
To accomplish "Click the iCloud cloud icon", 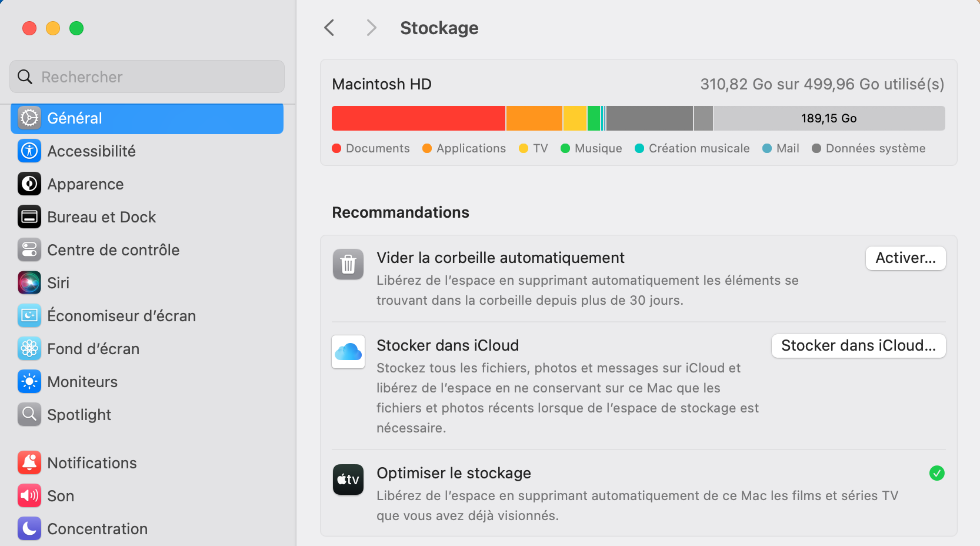I will tap(348, 351).
